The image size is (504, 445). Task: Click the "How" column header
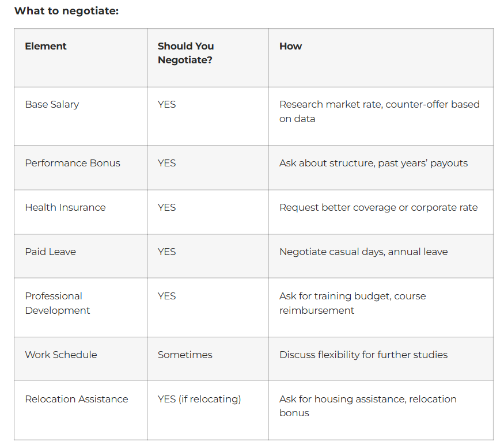pyautogui.click(x=290, y=46)
